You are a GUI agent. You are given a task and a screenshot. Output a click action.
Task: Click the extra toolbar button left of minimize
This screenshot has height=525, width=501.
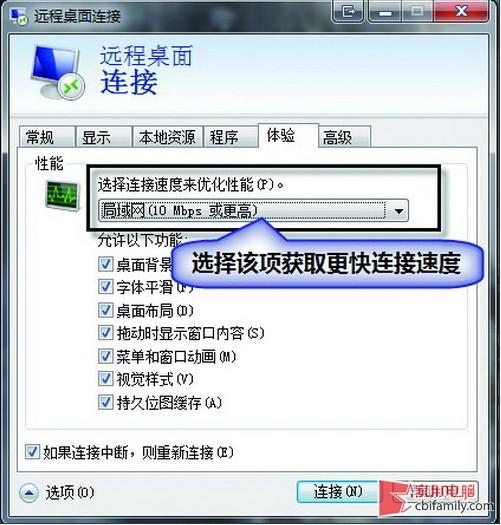(348, 12)
